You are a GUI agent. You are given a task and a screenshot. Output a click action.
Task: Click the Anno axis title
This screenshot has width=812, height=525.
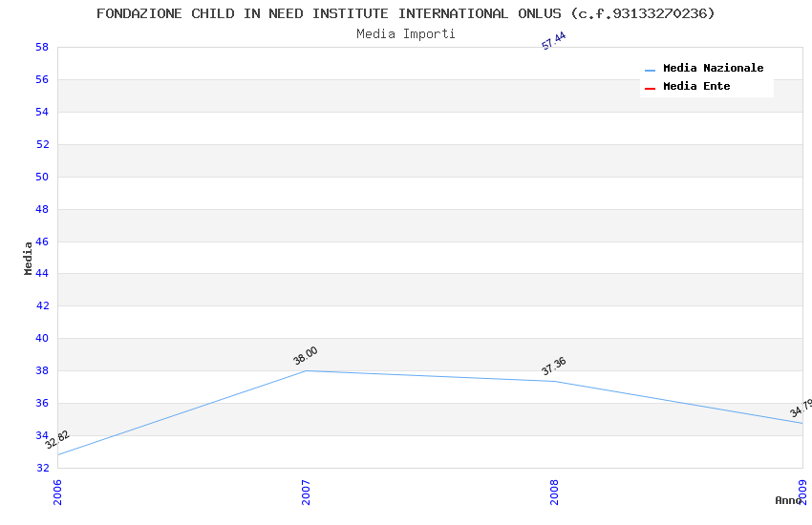click(x=788, y=500)
